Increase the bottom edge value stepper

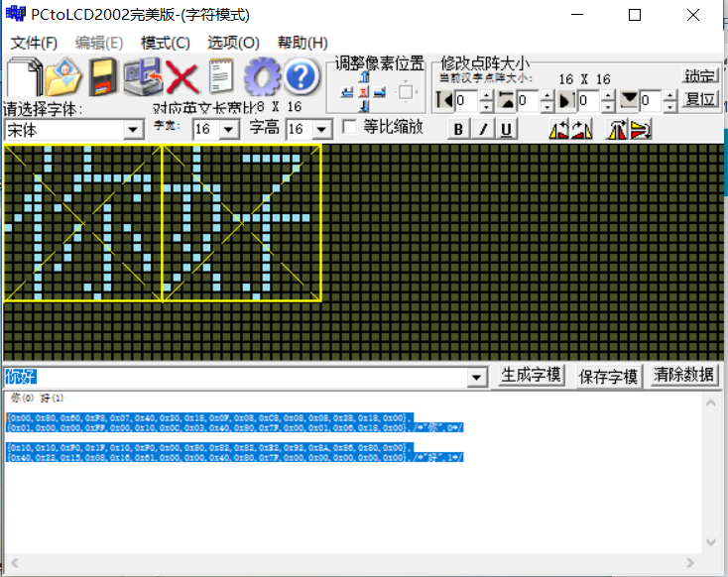669,95
